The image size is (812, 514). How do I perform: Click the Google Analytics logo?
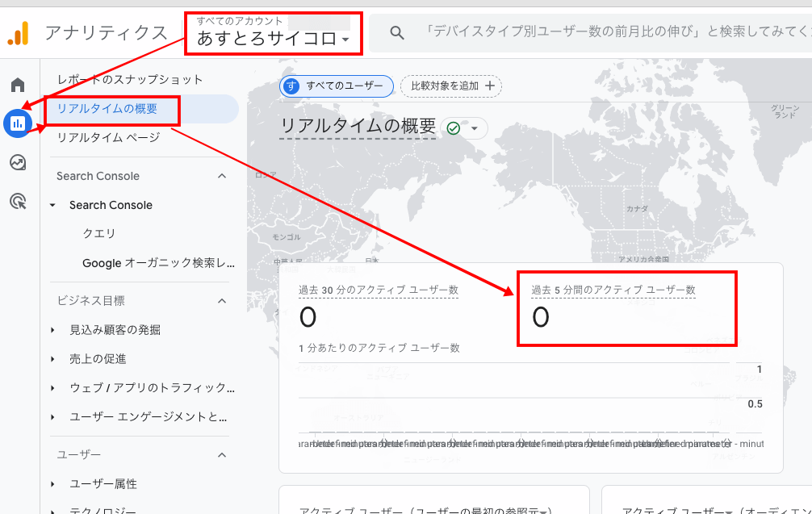(x=19, y=33)
